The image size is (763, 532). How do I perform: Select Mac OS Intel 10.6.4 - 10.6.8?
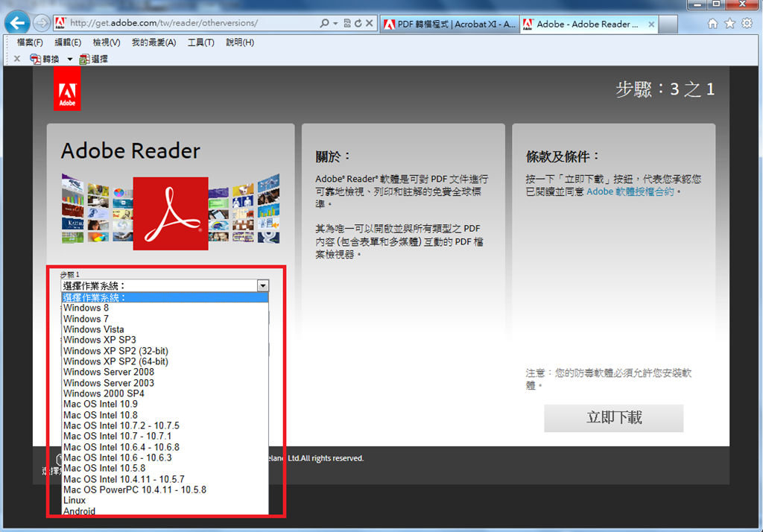click(165, 447)
